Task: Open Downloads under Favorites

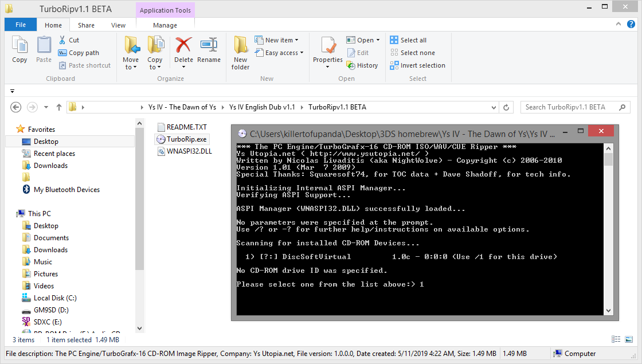Action: click(51, 166)
